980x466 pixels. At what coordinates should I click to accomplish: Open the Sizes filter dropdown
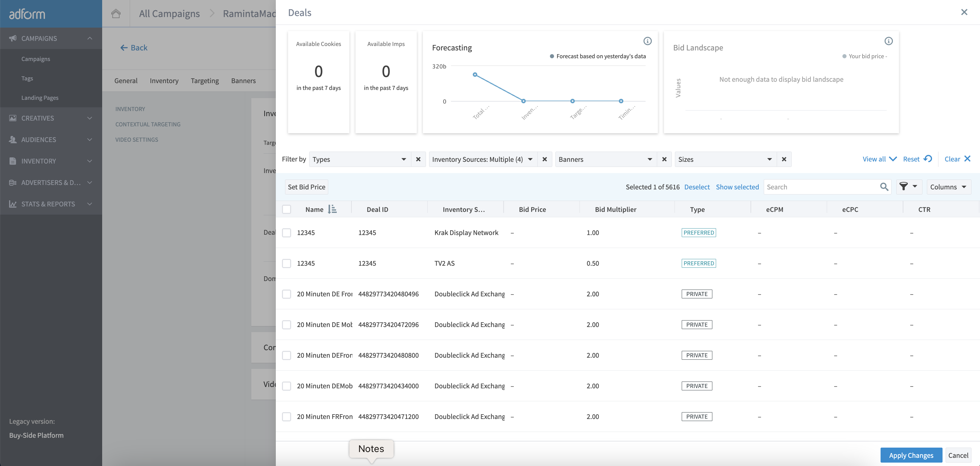[x=726, y=159]
